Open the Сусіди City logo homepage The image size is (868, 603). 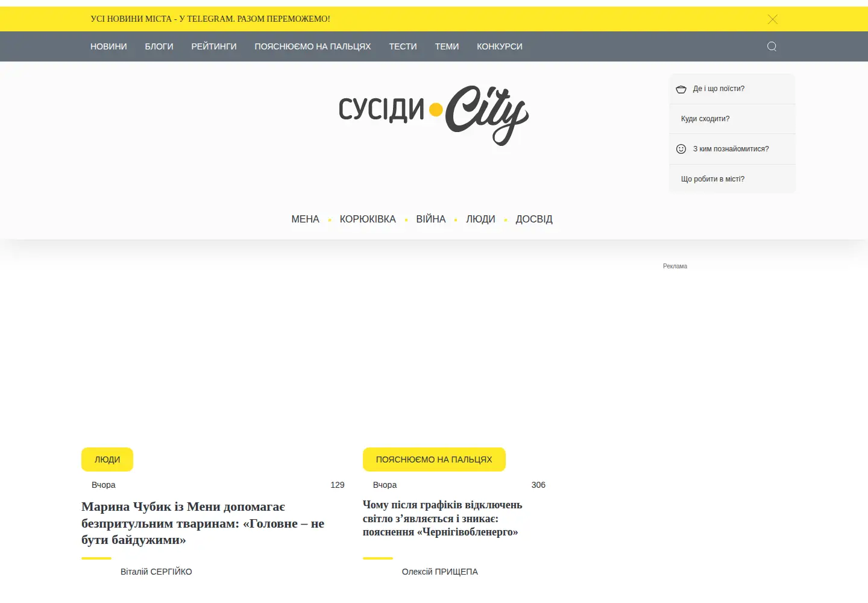coord(434,115)
